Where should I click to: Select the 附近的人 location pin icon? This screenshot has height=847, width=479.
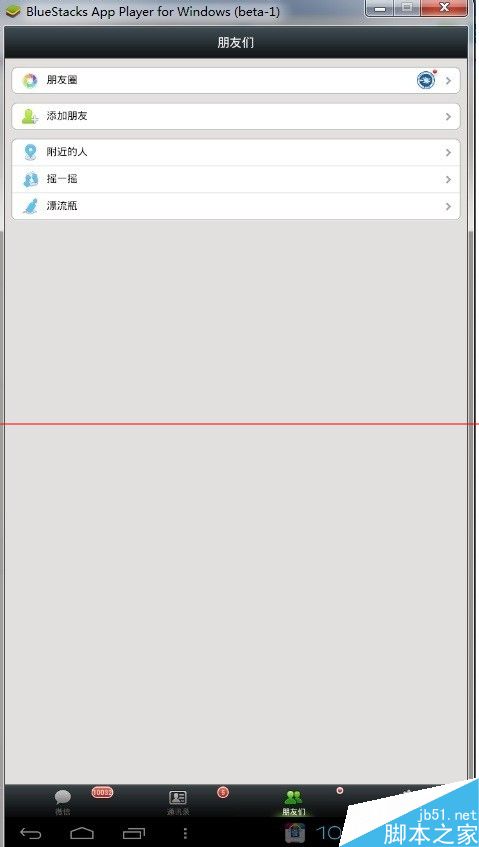pos(30,152)
